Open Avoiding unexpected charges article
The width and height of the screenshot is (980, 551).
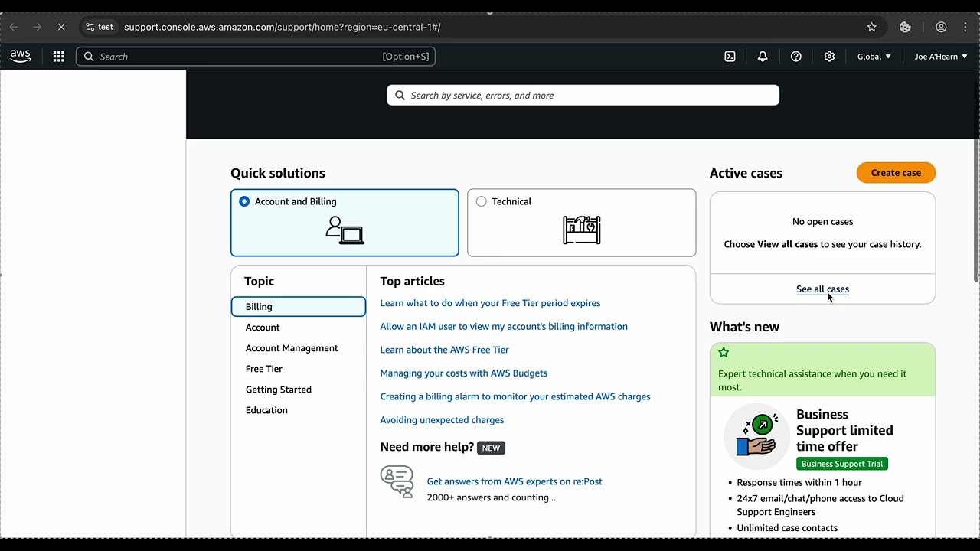pyautogui.click(x=442, y=420)
